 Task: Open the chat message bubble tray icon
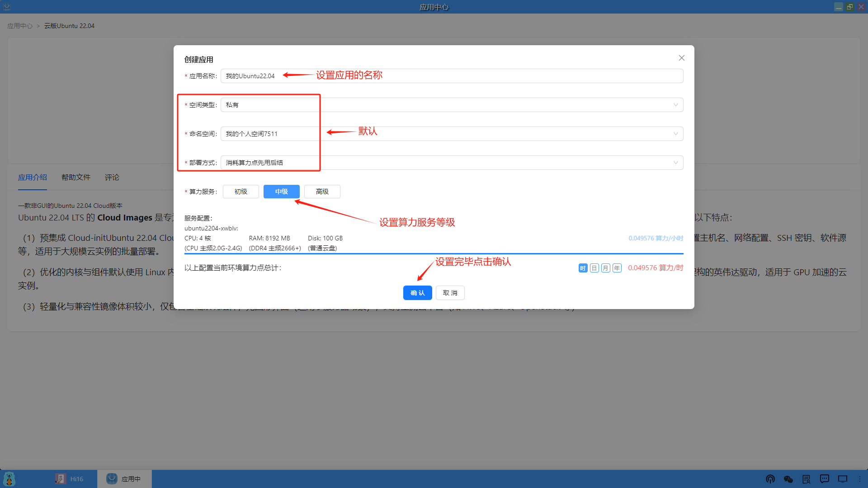point(825,479)
